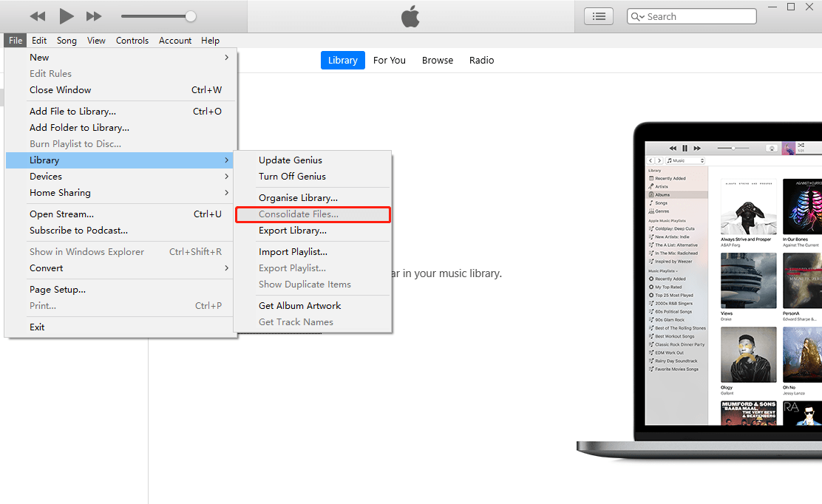Switch to the Radio tab
This screenshot has width=822, height=504.
click(482, 61)
